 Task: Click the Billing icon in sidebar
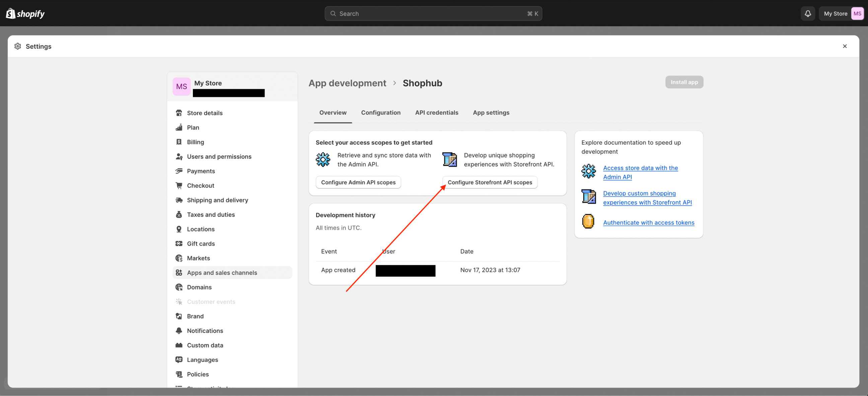pyautogui.click(x=179, y=142)
